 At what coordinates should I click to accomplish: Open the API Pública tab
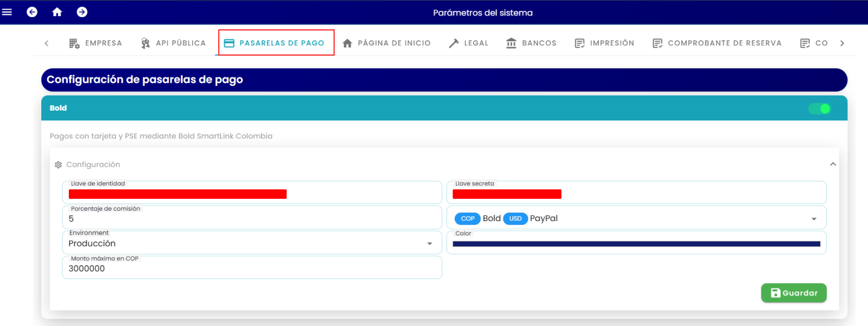(174, 43)
